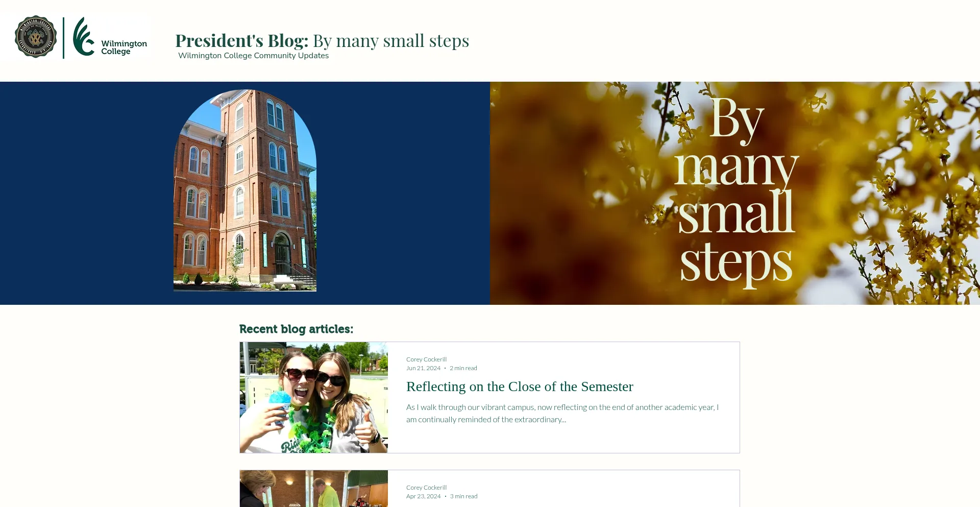Select the Wilmington College wordmark in header
This screenshot has height=507, width=980.
[x=122, y=48]
